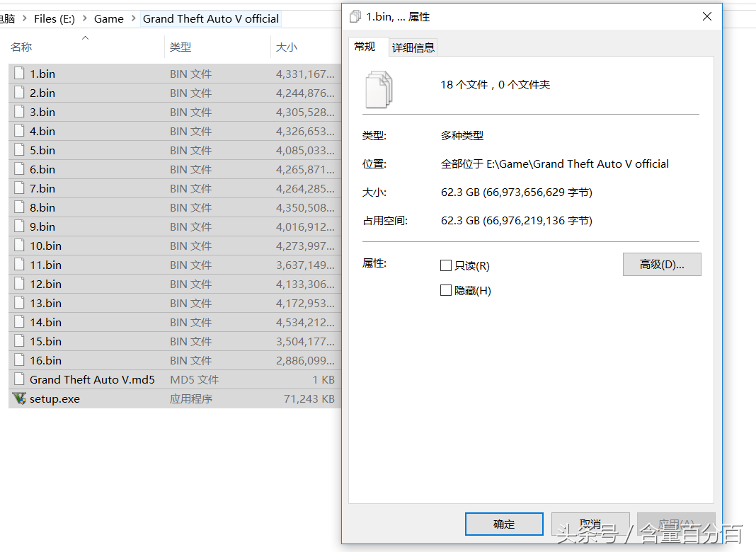Click the 14.bin file icon
756x552 pixels.
pos(19,322)
